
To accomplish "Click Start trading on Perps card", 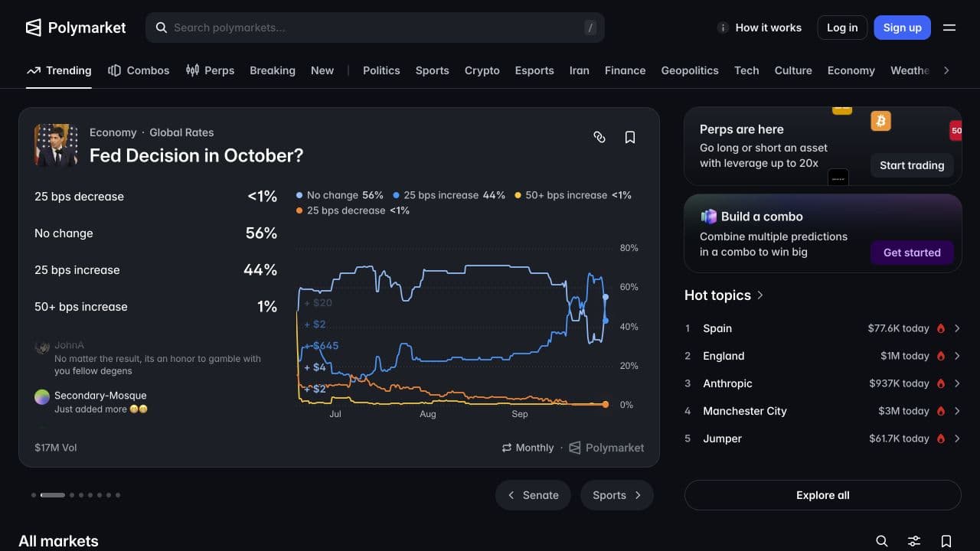I will click(x=912, y=165).
